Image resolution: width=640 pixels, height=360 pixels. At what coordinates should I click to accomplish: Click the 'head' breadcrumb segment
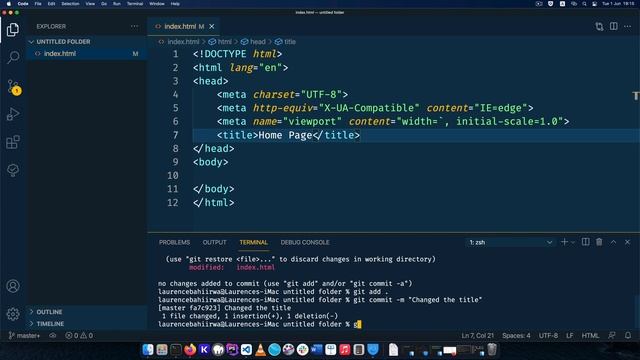[253, 42]
